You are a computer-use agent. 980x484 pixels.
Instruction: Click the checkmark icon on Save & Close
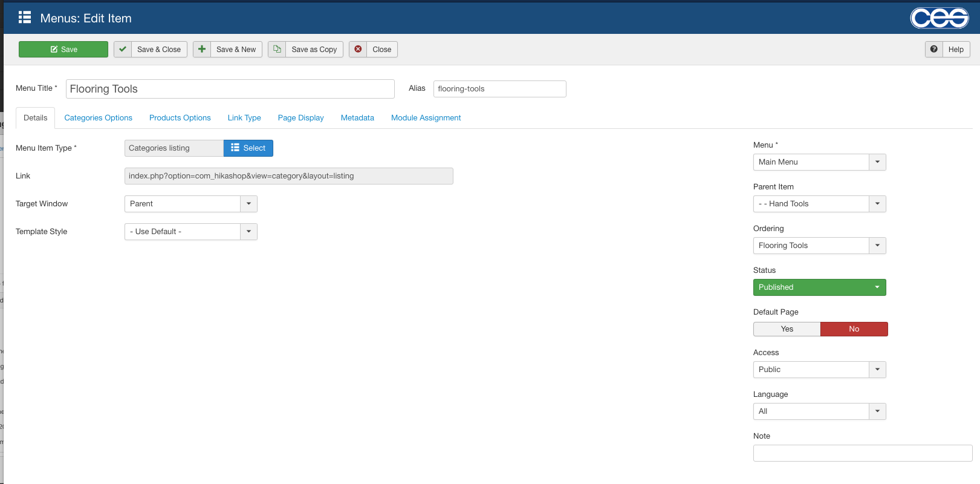(x=123, y=50)
